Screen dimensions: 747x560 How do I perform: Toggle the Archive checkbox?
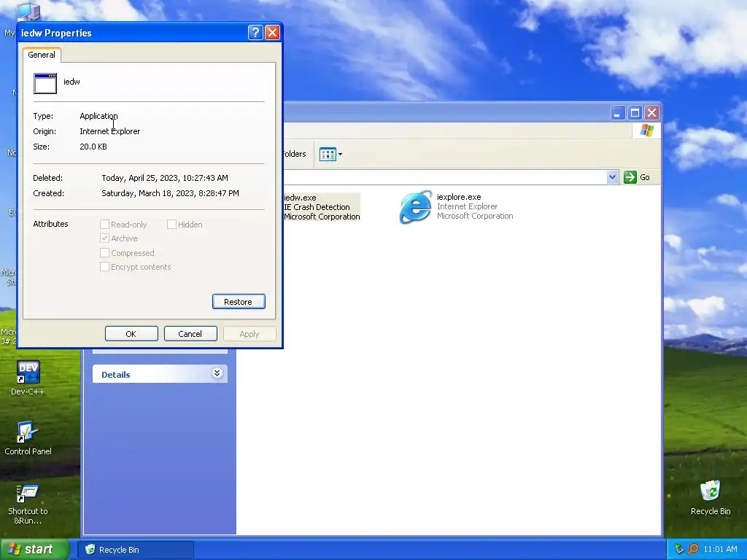(104, 238)
